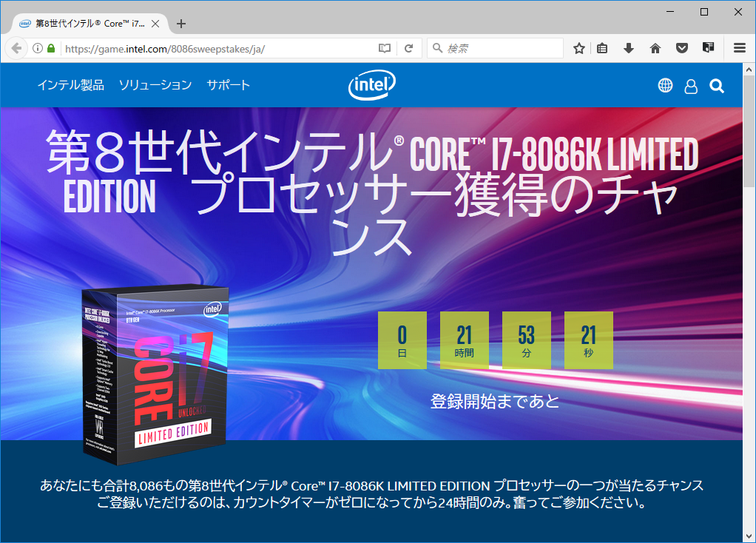Maximize the browser window

pos(704,12)
